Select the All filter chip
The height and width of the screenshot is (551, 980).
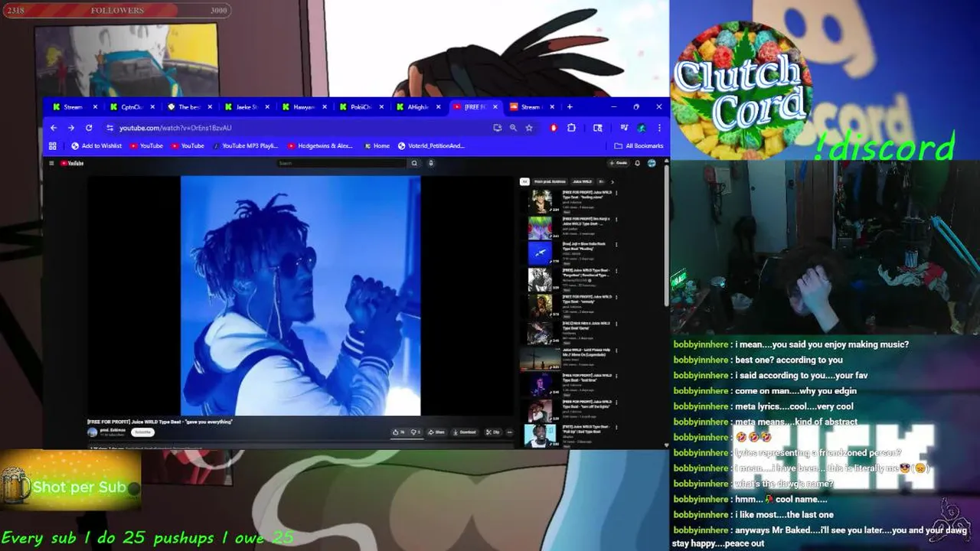click(x=524, y=181)
